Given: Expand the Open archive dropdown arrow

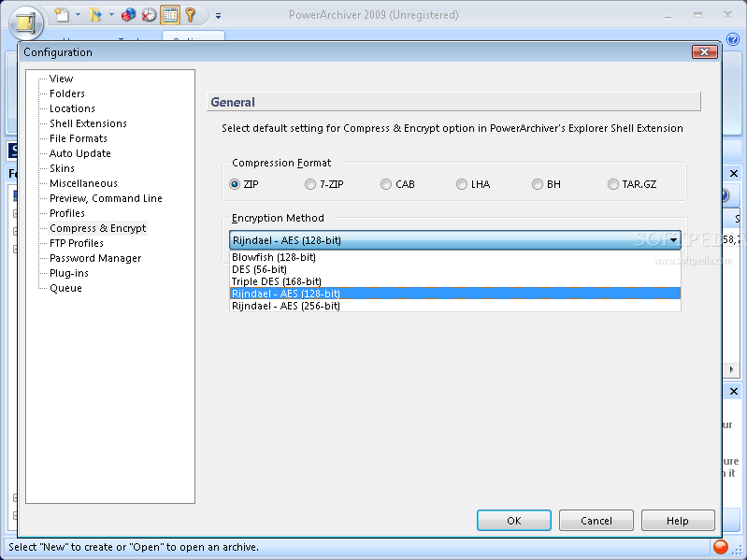Looking at the screenshot, I should click(x=111, y=15).
